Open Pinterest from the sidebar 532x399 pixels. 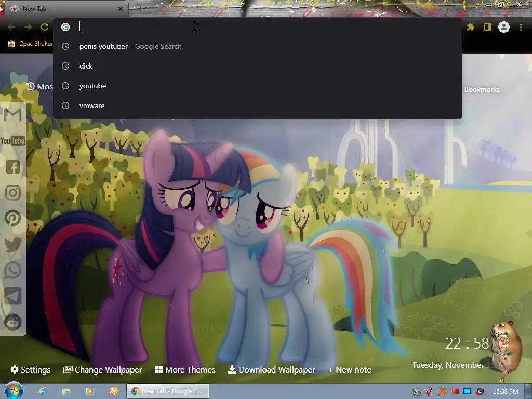[x=13, y=218]
